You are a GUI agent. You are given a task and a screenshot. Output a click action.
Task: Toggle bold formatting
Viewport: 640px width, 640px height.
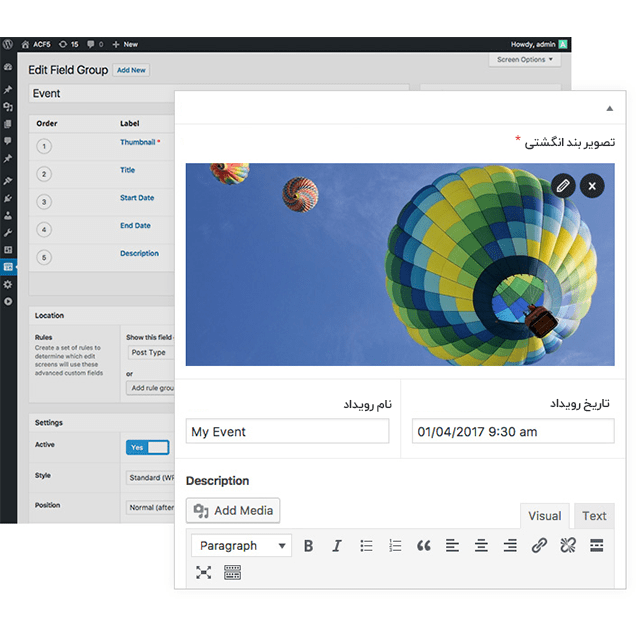point(309,545)
